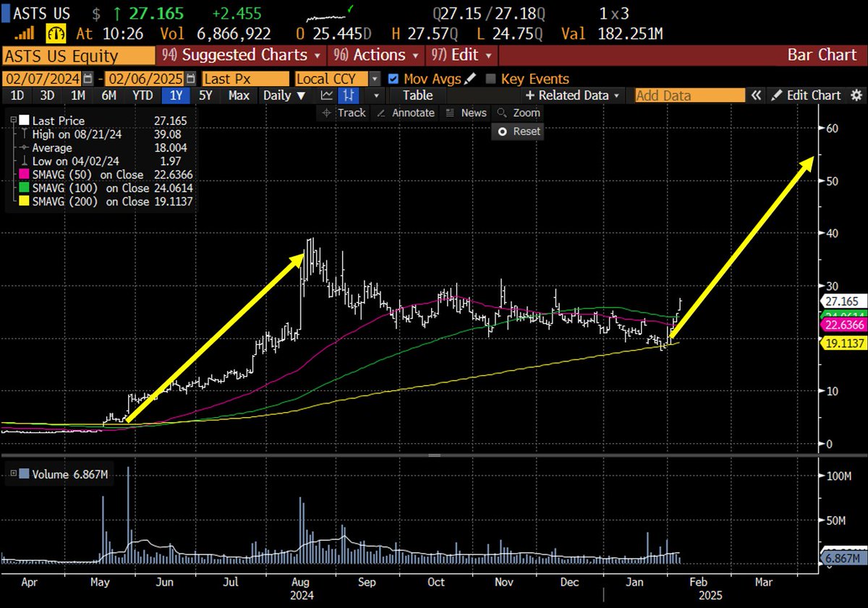Image resolution: width=868 pixels, height=608 pixels.
Task: Click the green SMAVG (100) color swatch
Action: 25,188
